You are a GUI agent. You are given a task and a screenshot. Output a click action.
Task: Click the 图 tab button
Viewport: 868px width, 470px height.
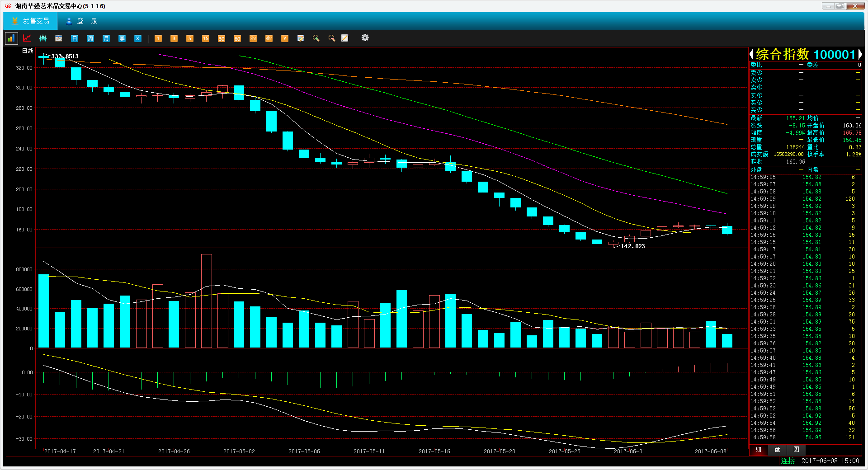(x=796, y=450)
